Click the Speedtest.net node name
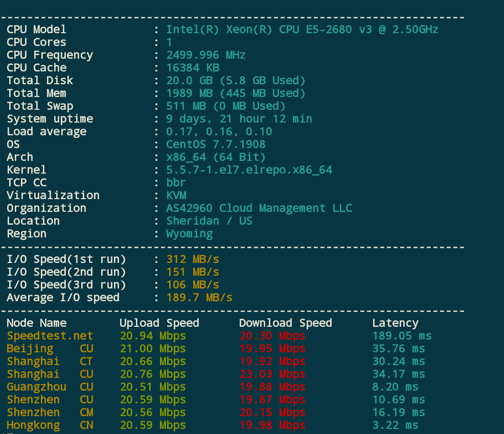504x434 pixels. coord(50,336)
